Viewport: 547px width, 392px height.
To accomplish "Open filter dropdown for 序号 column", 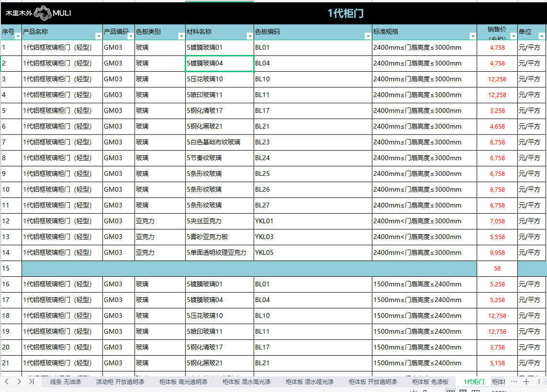I will 18,36.
